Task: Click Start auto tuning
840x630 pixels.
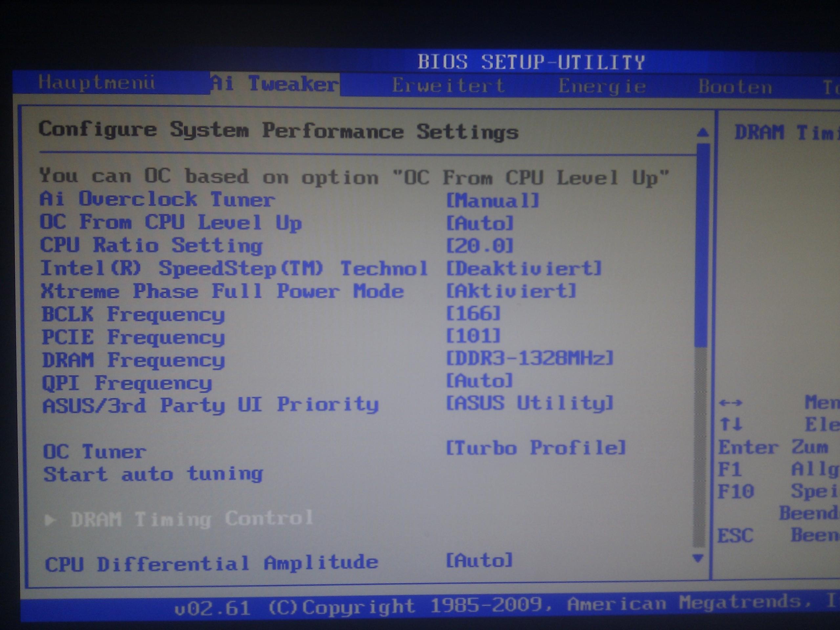Action: click(153, 474)
